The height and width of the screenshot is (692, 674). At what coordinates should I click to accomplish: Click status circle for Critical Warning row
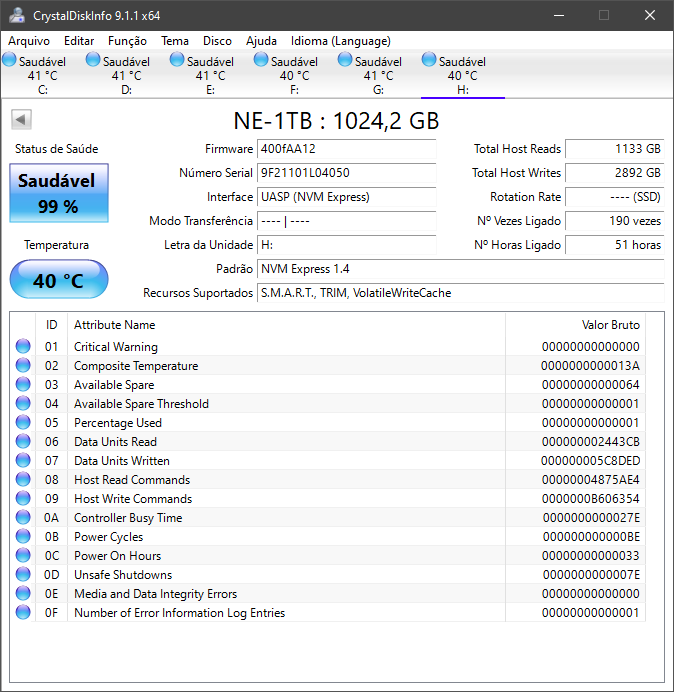23,346
